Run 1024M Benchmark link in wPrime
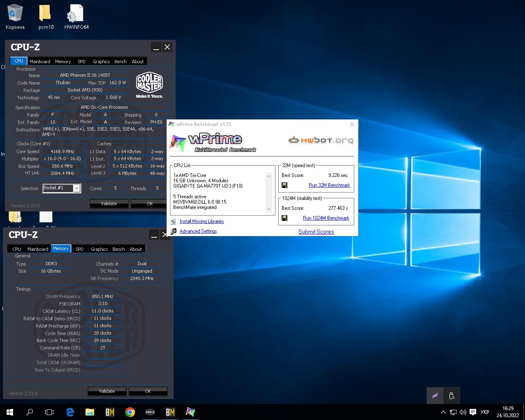 326,218
